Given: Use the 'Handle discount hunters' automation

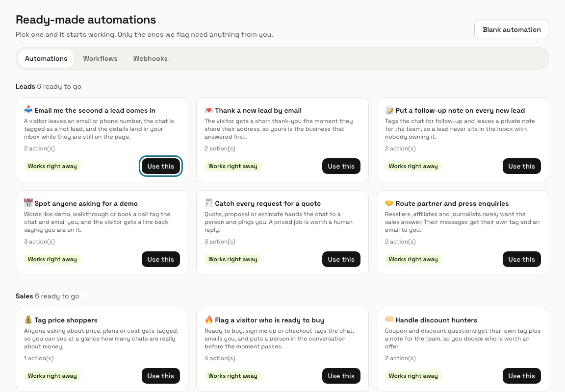Looking at the screenshot, I should click(x=522, y=376).
